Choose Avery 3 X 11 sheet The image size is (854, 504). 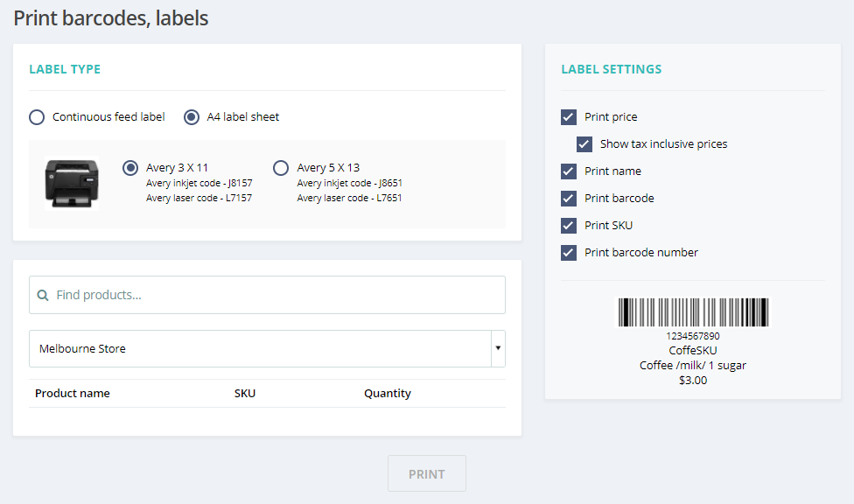(130, 167)
